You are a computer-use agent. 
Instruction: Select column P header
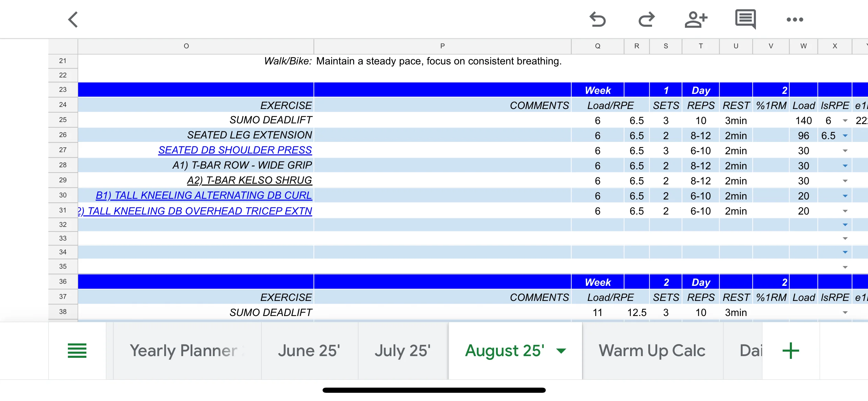point(442,46)
